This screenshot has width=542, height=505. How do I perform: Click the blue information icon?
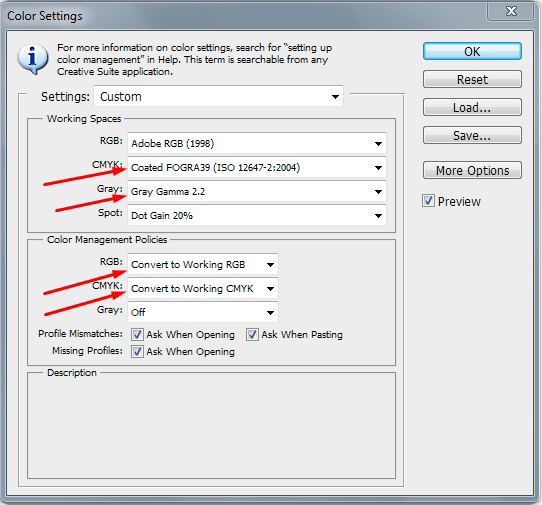(32, 59)
